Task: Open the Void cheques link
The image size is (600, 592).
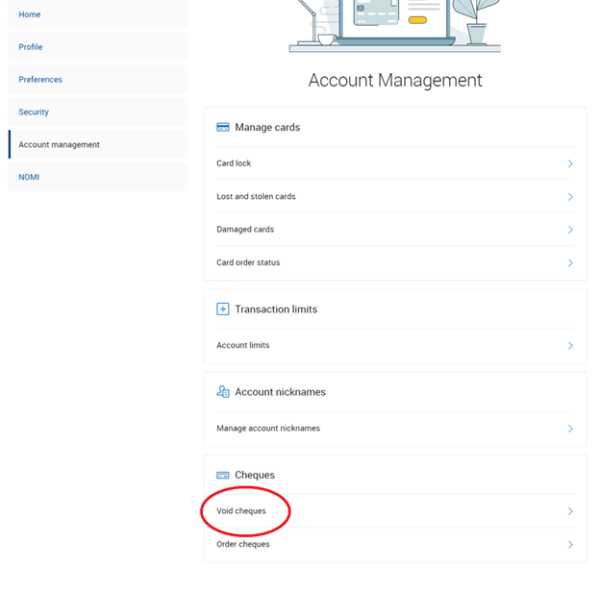Action: point(242,511)
